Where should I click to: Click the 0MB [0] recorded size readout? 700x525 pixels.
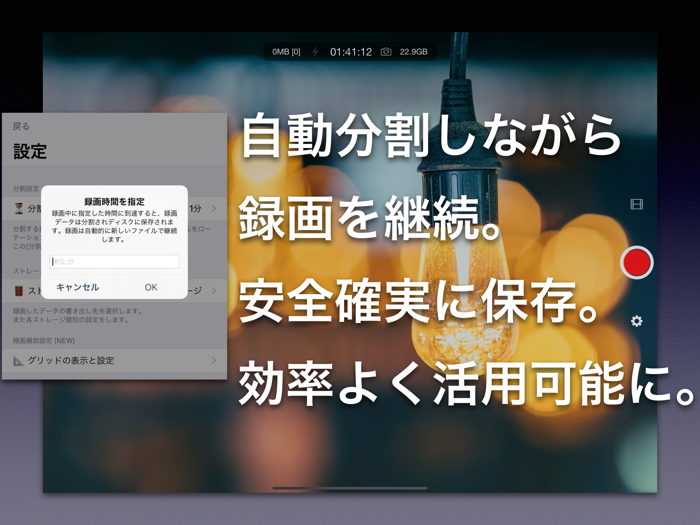pos(286,52)
